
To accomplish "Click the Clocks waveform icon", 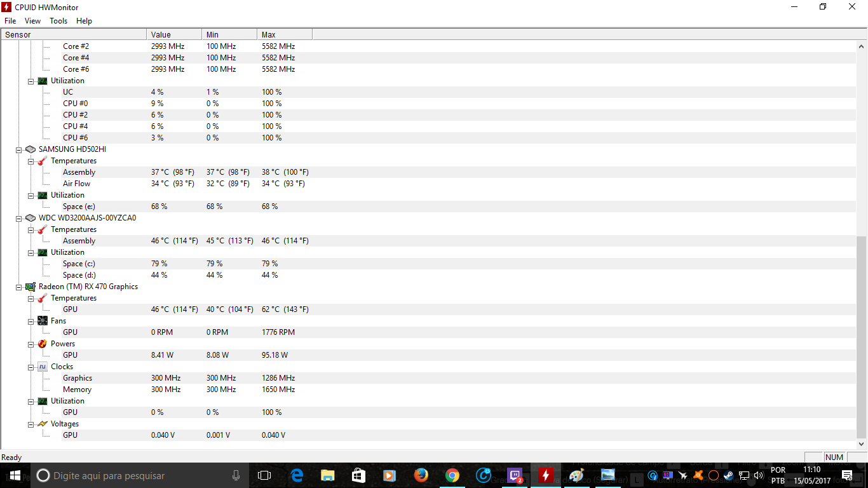I will pyautogui.click(x=43, y=367).
